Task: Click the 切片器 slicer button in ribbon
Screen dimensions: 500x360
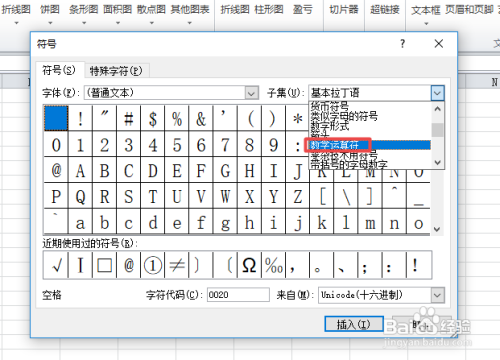Action: click(344, 9)
